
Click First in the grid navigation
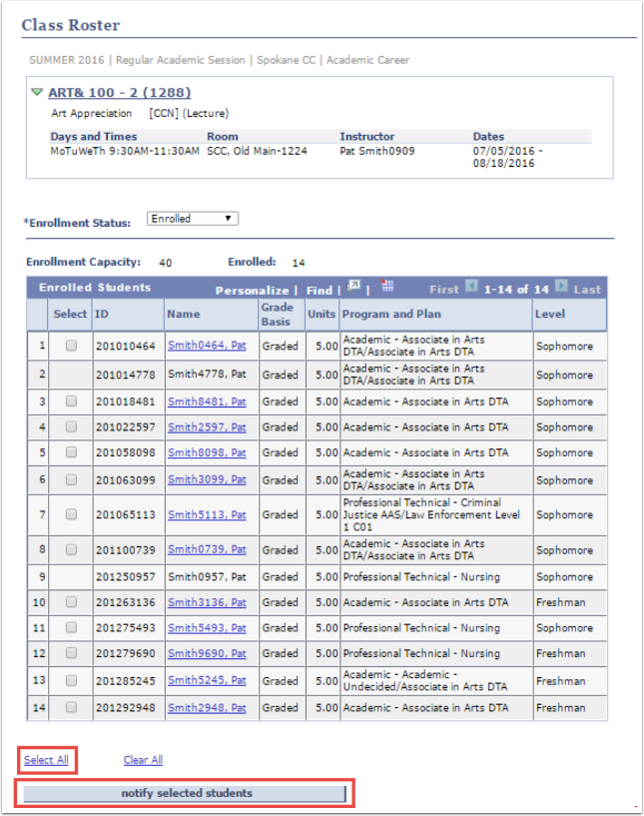click(x=444, y=290)
